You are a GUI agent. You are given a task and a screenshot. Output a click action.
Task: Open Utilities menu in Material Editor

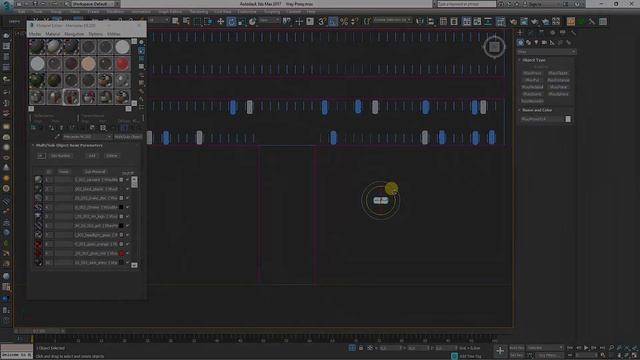pos(113,34)
